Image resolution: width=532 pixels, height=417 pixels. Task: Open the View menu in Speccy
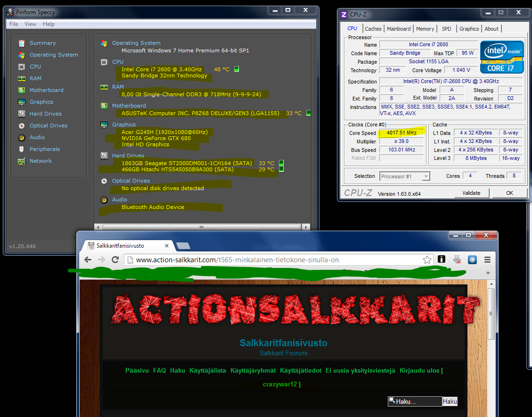click(30, 24)
